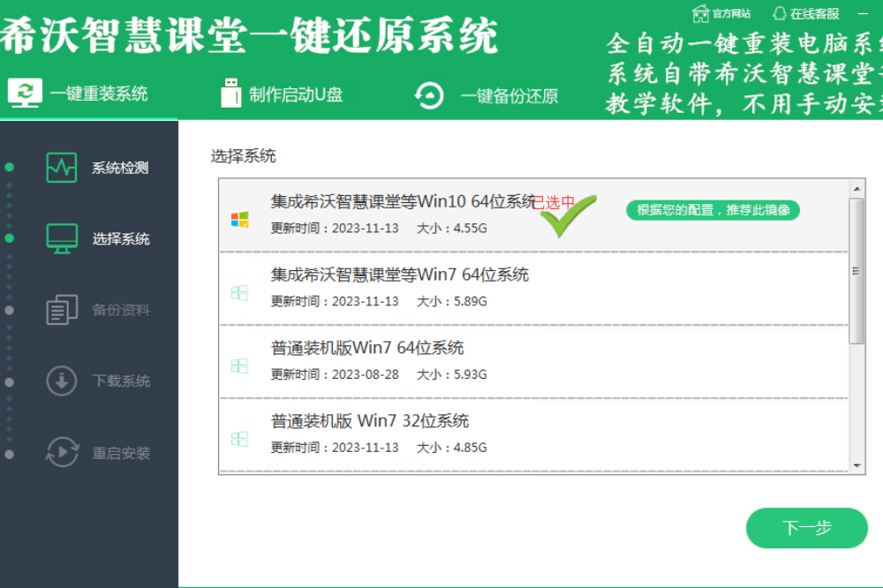
Task: Click the 大小：4.85G text
Action: [451, 448]
